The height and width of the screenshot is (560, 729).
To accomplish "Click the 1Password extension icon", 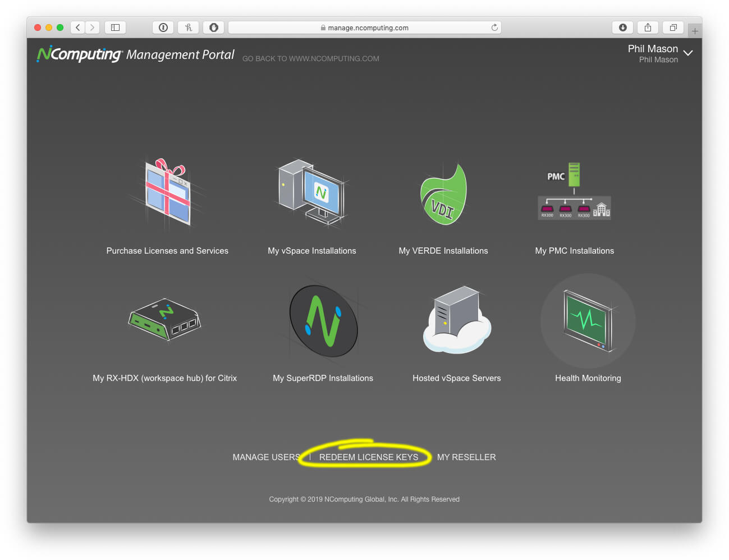I will coord(163,27).
